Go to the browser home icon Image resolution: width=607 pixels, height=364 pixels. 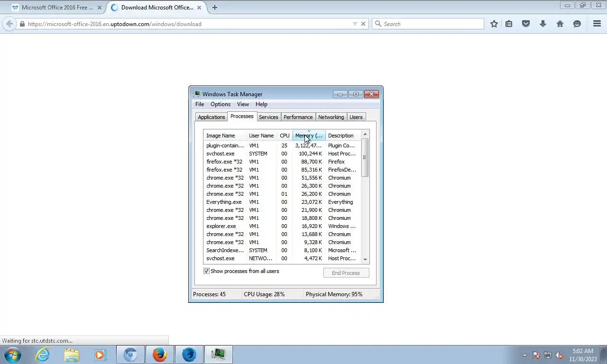[560, 24]
